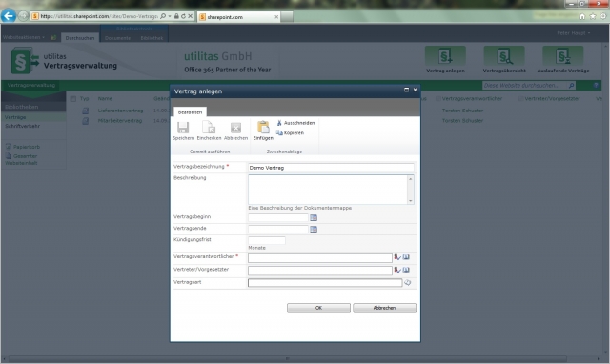Check names for Vertreter/Vorgesetzter
Screen dimensions: 610x364
(x=397, y=270)
